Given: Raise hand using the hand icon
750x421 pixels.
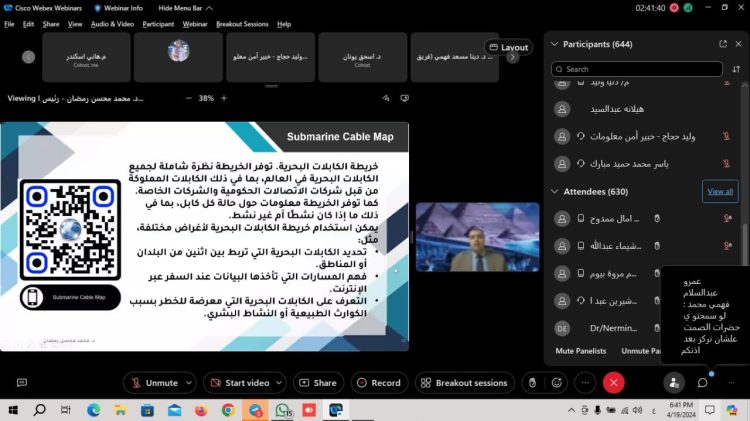Looking at the screenshot, I should point(532,383).
